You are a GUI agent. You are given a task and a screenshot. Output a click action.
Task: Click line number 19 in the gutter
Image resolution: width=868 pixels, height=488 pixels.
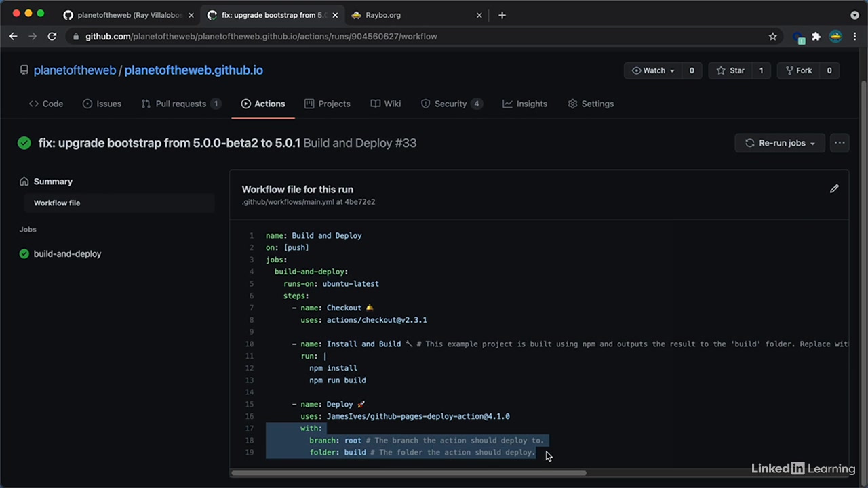[x=250, y=453]
